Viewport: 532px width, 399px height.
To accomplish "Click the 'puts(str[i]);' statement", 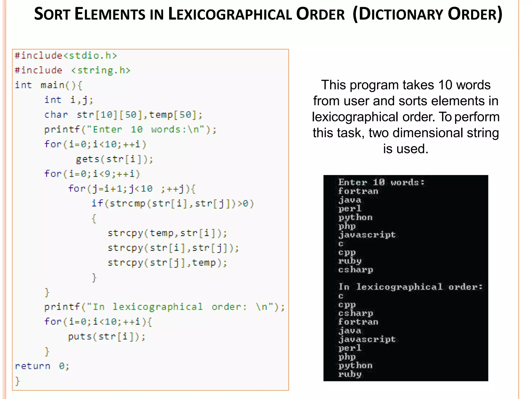I will (107, 337).
